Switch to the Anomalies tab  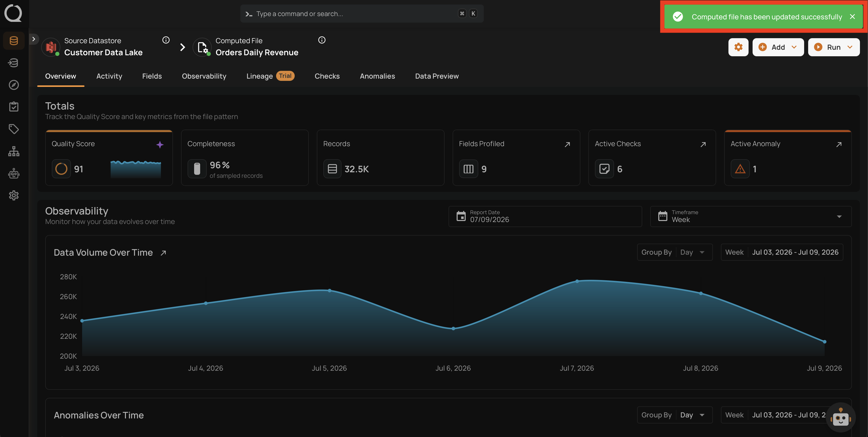[377, 76]
